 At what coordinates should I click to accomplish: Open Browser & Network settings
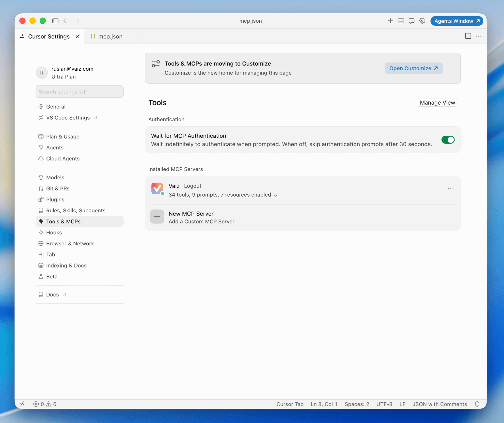(79, 244)
